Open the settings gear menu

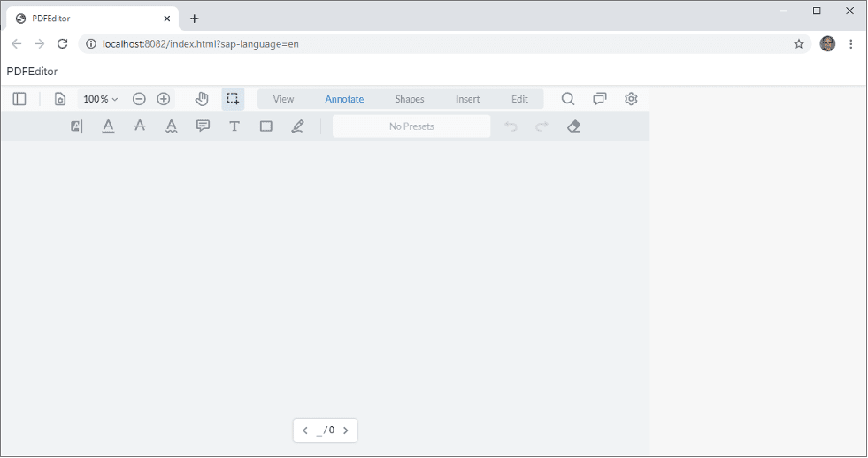point(631,99)
